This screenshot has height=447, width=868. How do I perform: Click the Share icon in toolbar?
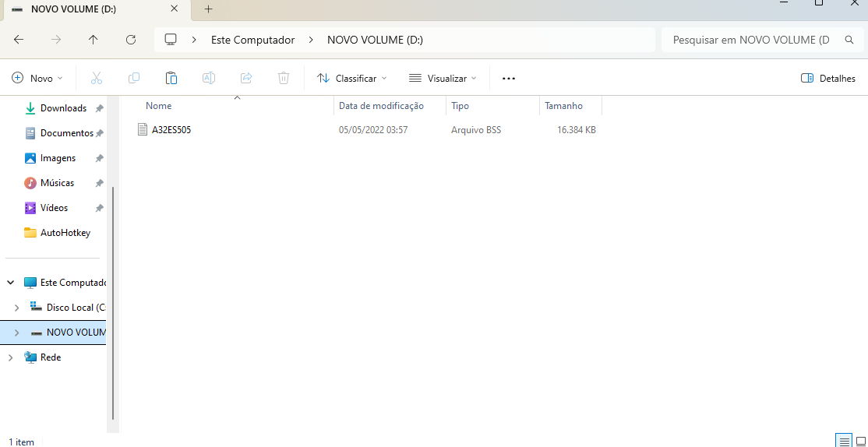(x=246, y=78)
